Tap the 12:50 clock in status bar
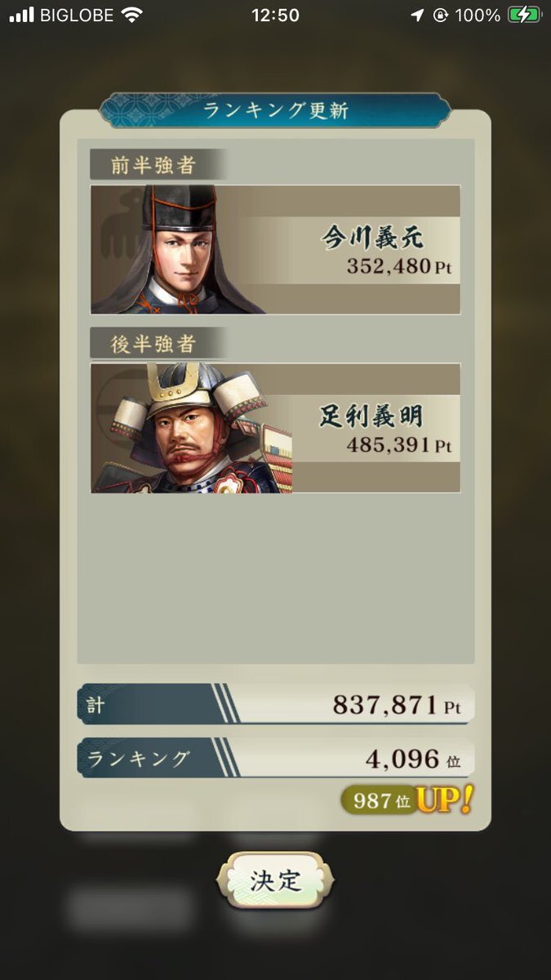Viewport: 551px width, 980px height. coord(275,15)
